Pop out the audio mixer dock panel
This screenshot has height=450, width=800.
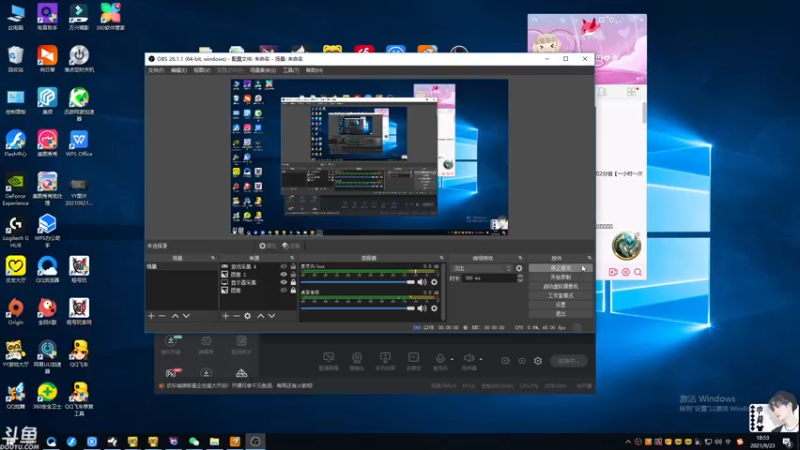coord(441,258)
